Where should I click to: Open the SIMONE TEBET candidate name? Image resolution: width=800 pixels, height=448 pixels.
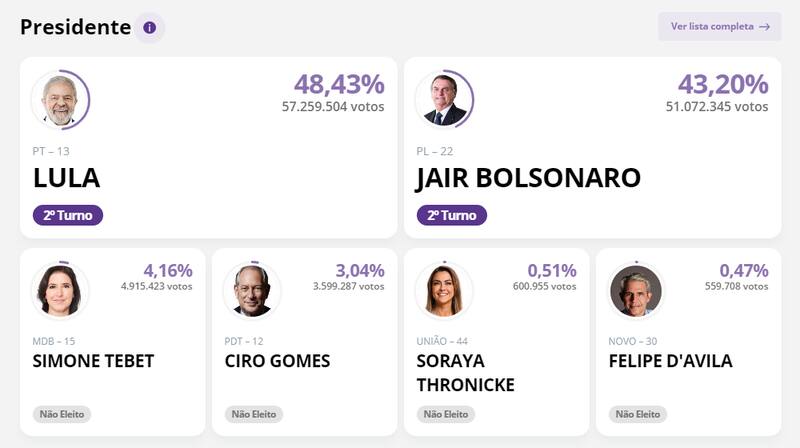click(94, 361)
